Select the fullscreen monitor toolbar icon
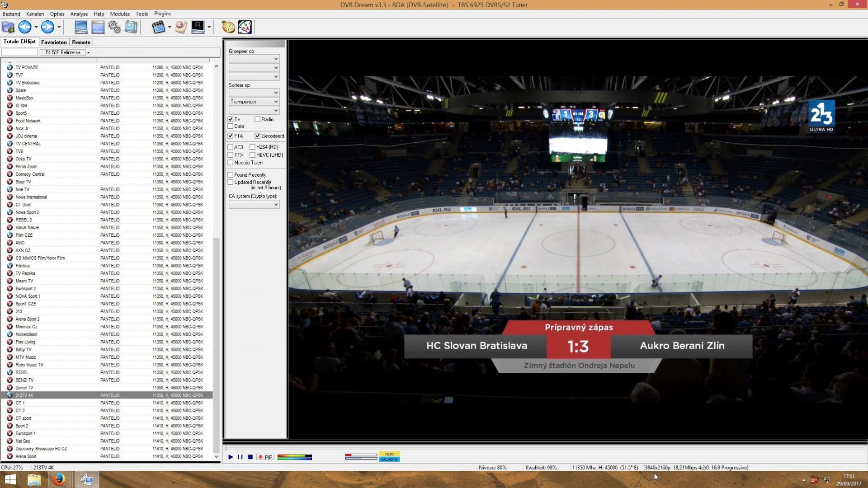This screenshot has height=488, width=868. point(81,27)
